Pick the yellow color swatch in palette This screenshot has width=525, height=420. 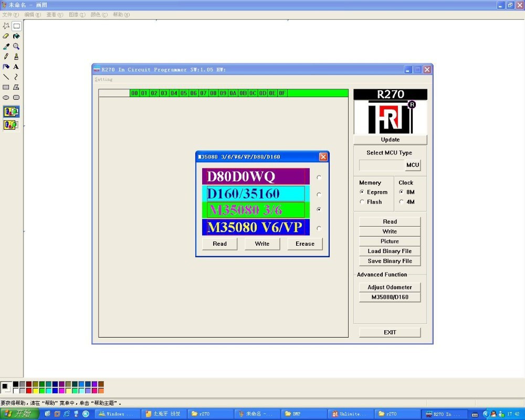[36, 391]
